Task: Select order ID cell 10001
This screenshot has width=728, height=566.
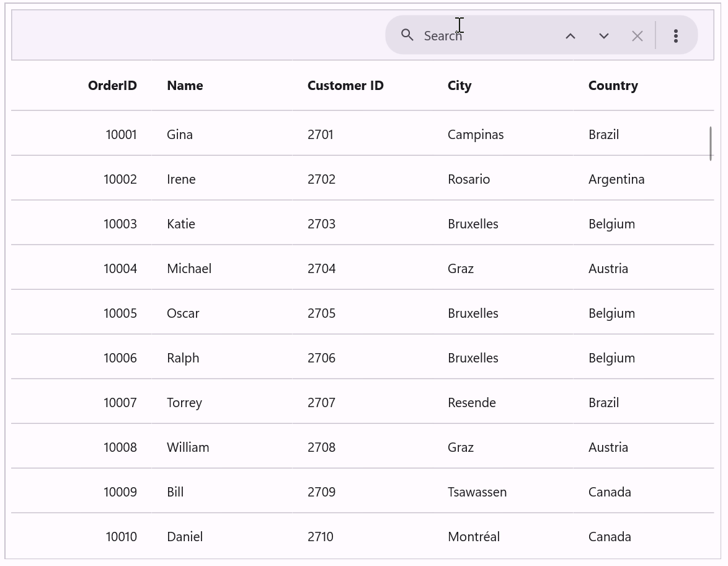Action: click(121, 135)
